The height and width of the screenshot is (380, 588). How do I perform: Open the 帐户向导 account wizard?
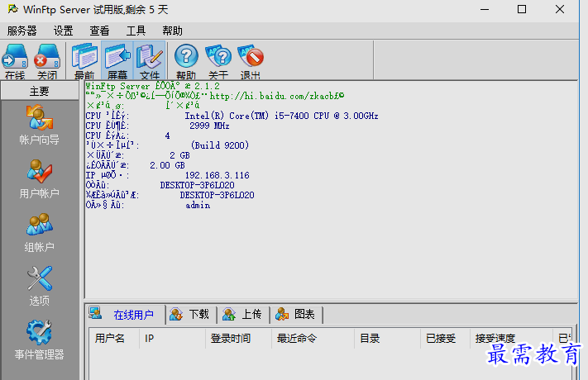point(40,126)
